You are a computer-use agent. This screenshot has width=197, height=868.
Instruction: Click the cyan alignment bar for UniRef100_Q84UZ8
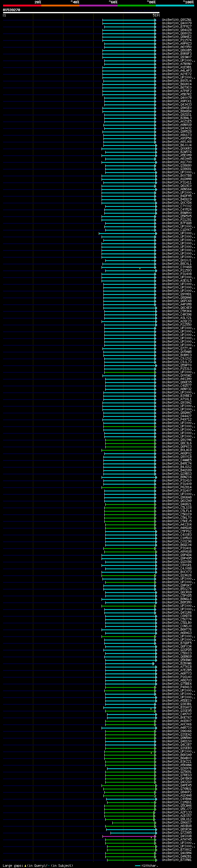(x=129, y=30)
